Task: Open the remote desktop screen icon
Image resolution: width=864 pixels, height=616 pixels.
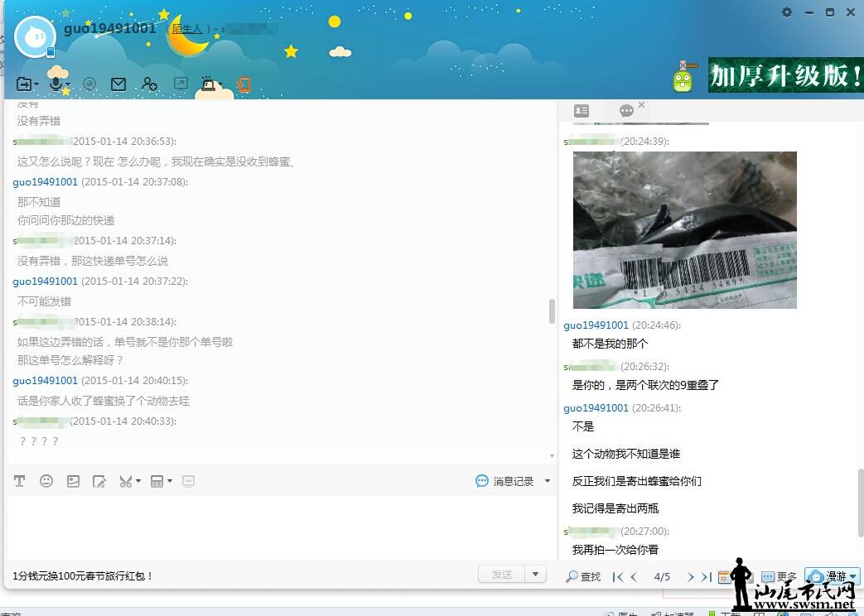Action: point(181,84)
